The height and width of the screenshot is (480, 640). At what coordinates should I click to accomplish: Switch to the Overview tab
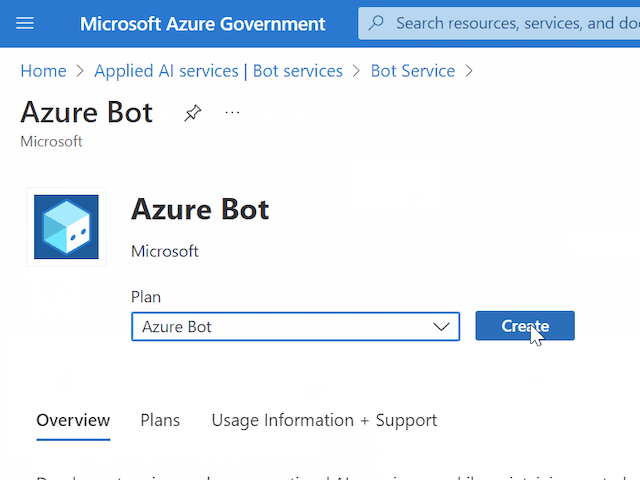tap(73, 420)
